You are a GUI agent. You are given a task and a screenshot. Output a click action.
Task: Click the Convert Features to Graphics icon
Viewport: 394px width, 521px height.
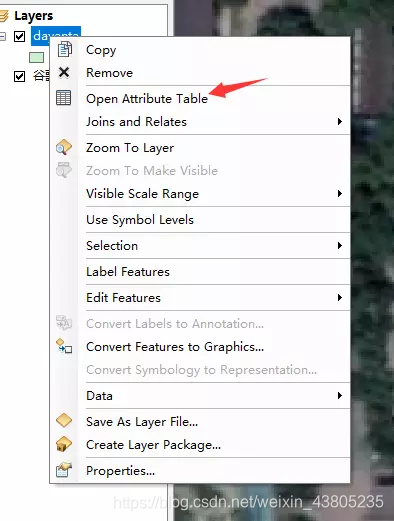coord(64,346)
